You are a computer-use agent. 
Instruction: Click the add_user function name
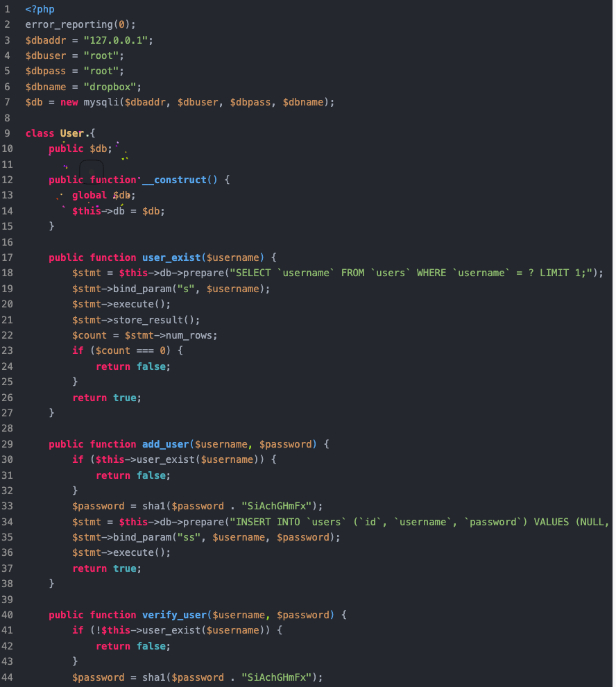[166, 444]
